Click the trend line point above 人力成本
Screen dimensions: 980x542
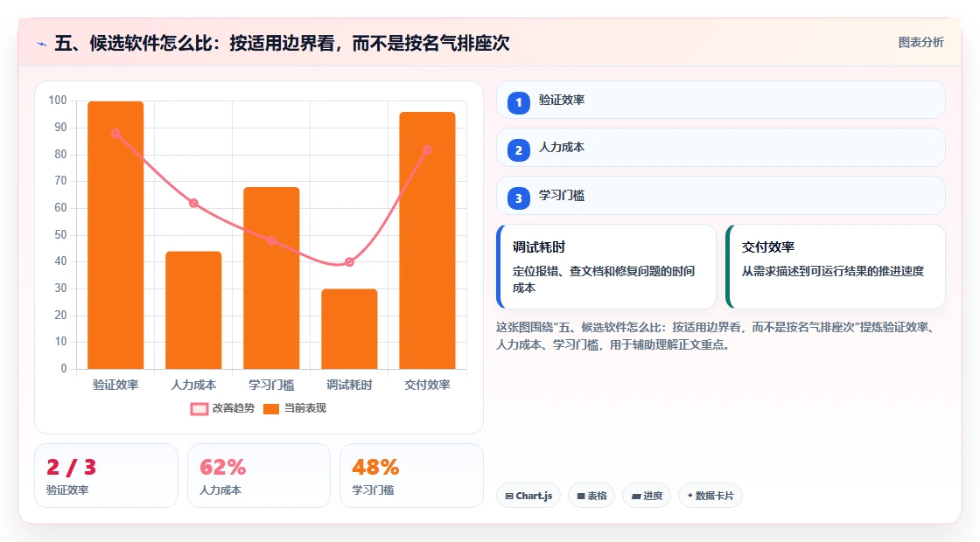(x=193, y=203)
